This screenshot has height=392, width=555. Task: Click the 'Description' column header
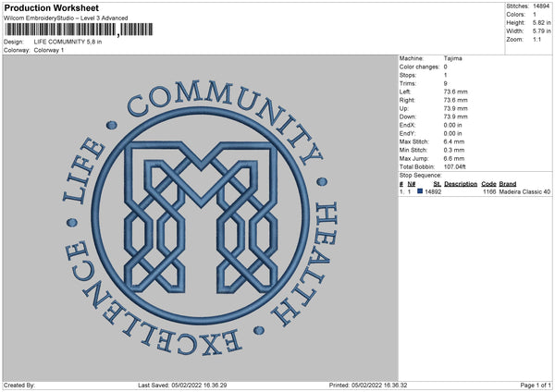tap(461, 184)
